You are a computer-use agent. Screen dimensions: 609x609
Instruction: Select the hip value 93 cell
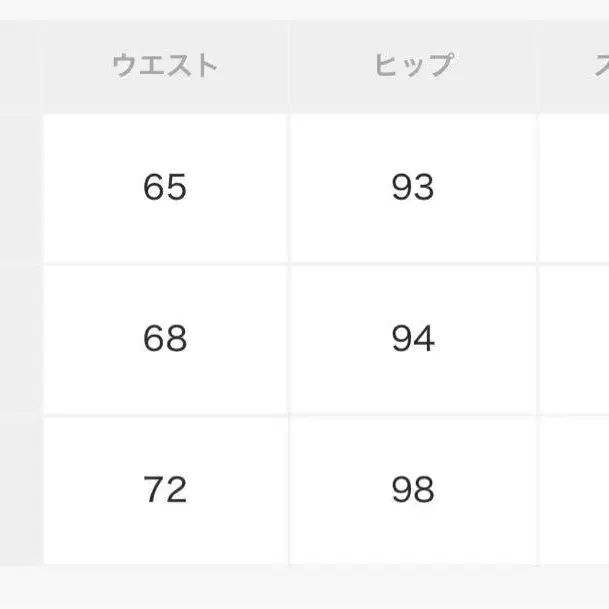[x=413, y=188]
